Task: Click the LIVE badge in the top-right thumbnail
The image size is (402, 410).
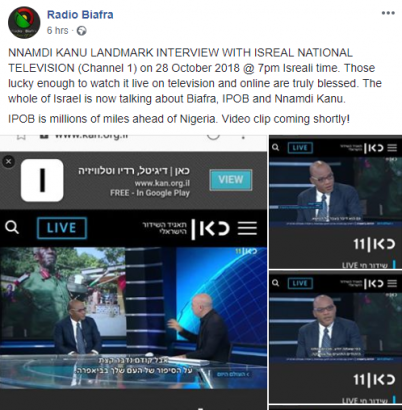Action: [300, 148]
